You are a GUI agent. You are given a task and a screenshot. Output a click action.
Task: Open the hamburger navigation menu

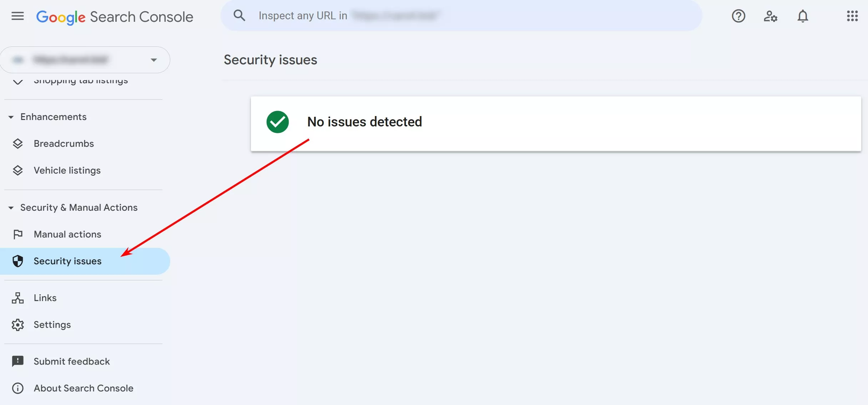[x=17, y=16]
